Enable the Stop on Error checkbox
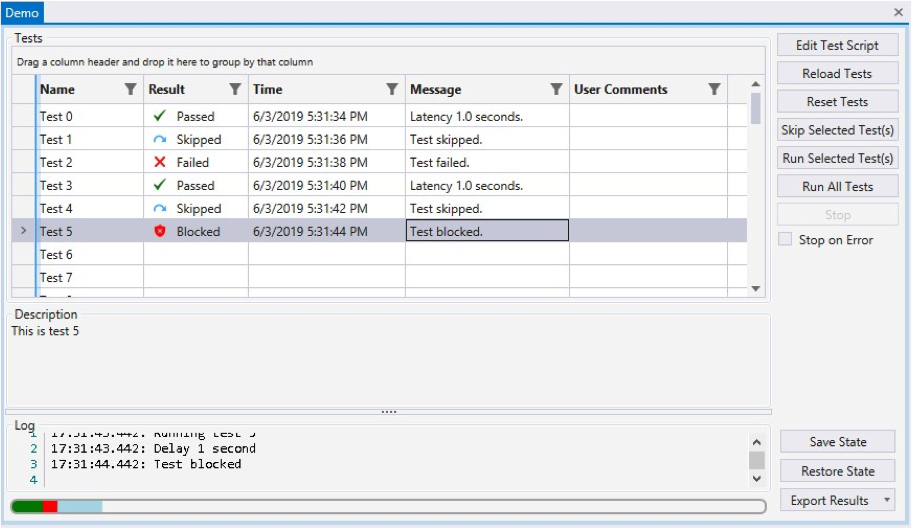The image size is (912, 528). [x=786, y=240]
